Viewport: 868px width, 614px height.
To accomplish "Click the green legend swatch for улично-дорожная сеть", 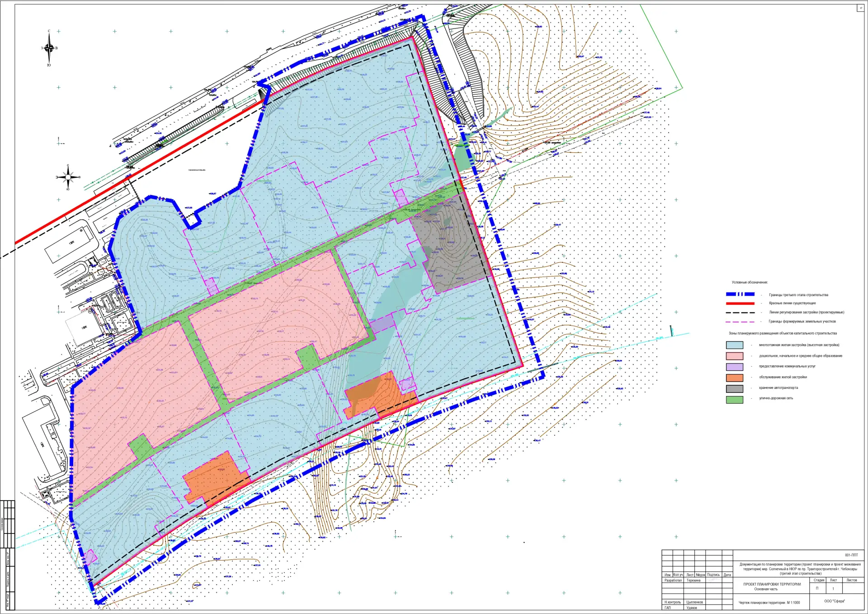I will [735, 399].
